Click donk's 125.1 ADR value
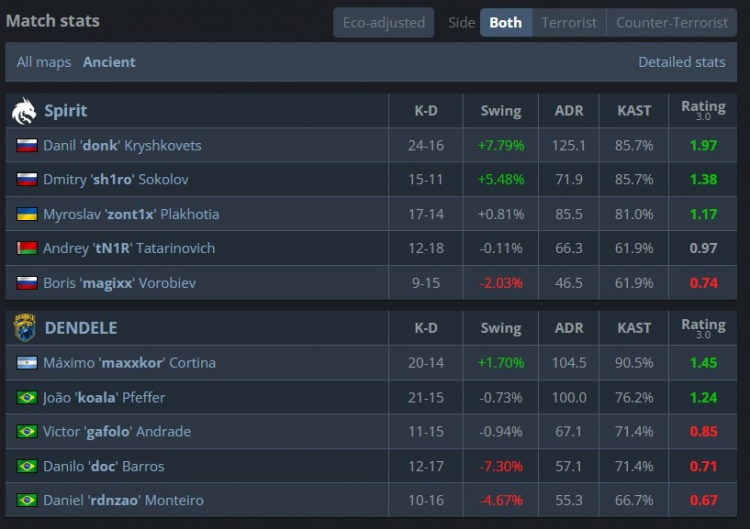Screen dimensions: 750x529 [569, 145]
